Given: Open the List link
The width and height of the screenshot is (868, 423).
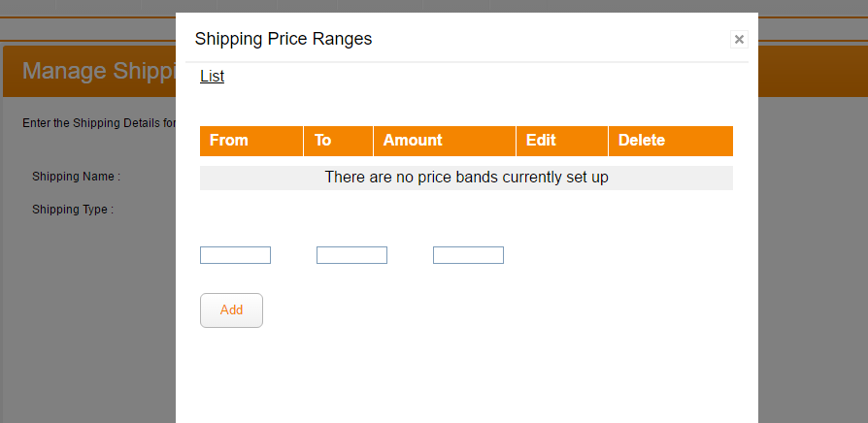Looking at the screenshot, I should point(212,76).
